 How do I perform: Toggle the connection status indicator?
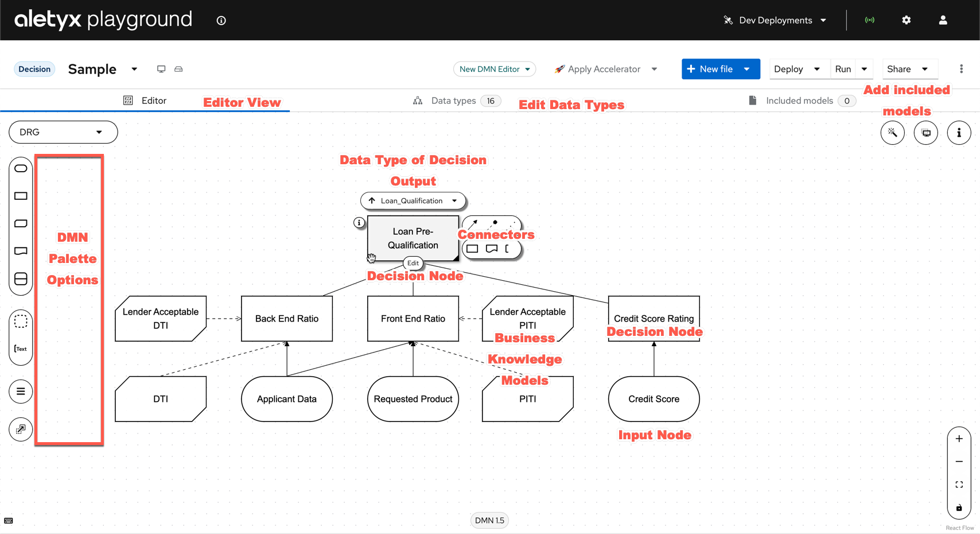pos(870,20)
